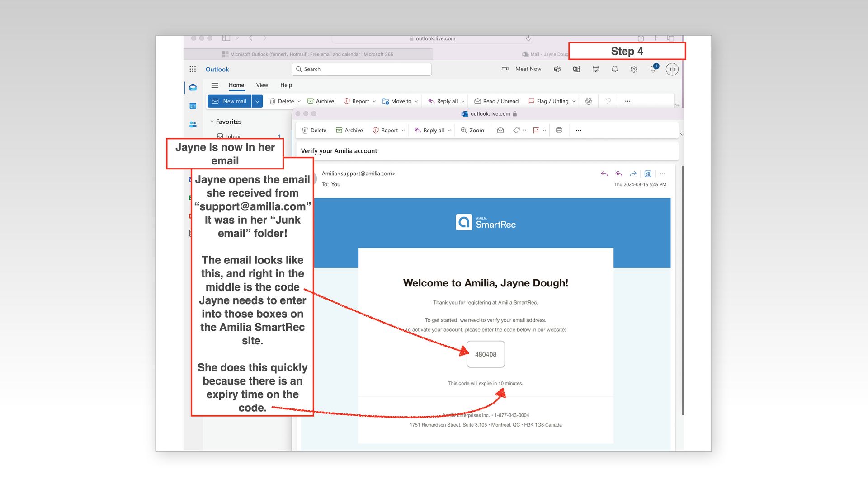Expand Report options in main ribbon
This screenshot has width=868, height=488.
pos(374,102)
